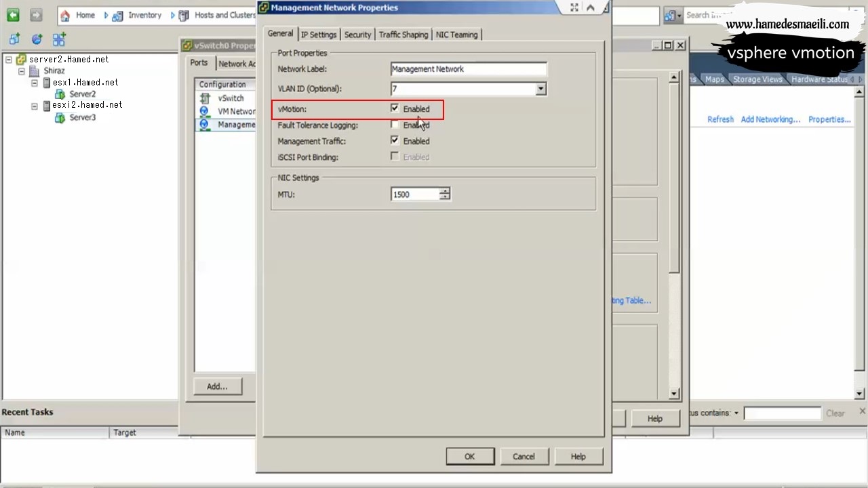Open the Home breadcrumb dropdown arrow
Image resolution: width=868 pixels, height=488 pixels.
point(106,15)
